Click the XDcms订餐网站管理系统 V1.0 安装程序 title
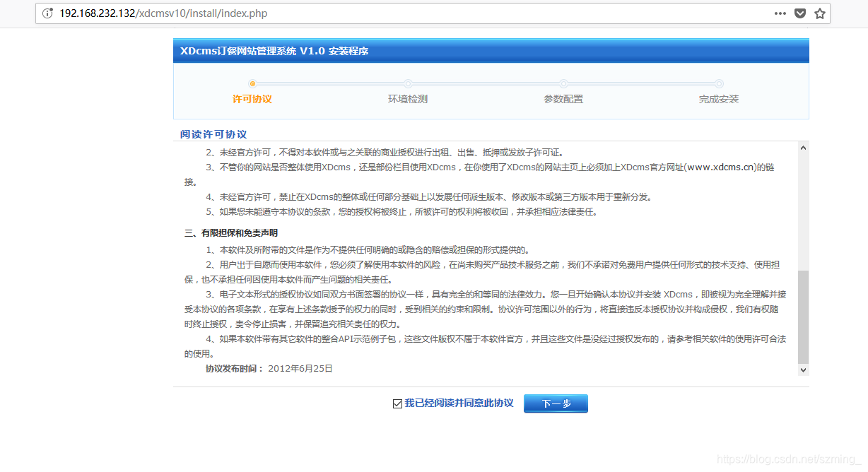Image resolution: width=868 pixels, height=472 pixels. click(x=274, y=51)
